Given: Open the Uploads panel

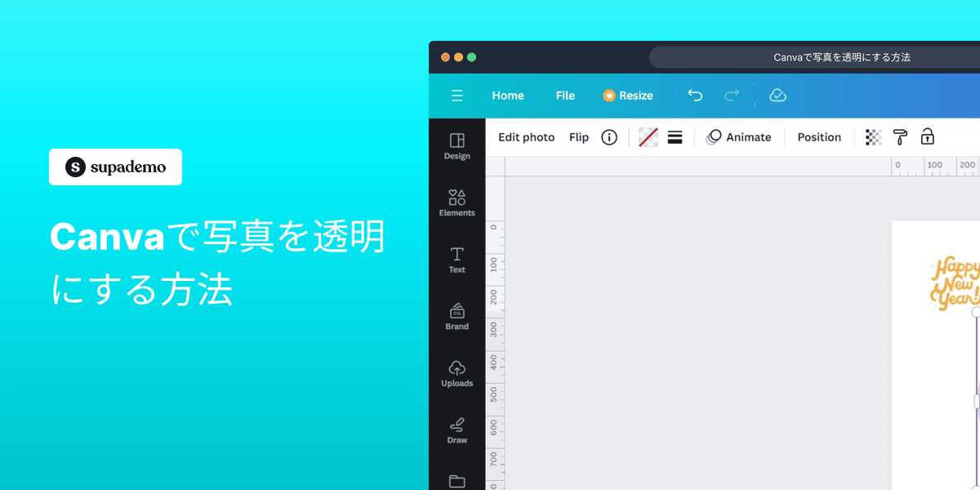Looking at the screenshot, I should point(457,372).
